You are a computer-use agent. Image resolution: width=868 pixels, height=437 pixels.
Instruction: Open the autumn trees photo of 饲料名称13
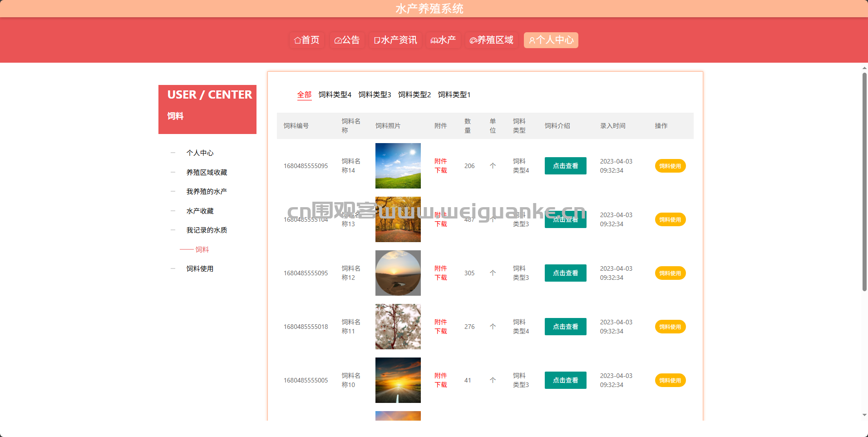398,219
